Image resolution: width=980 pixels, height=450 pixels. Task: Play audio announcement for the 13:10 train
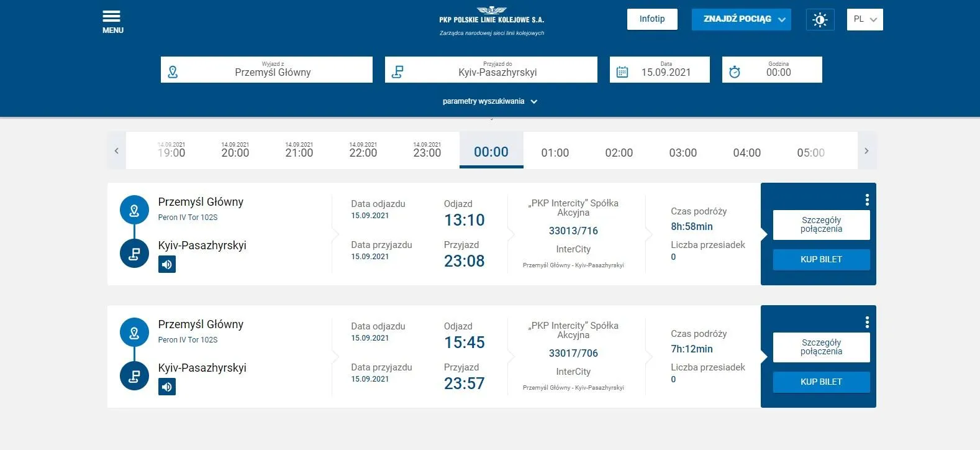[167, 264]
